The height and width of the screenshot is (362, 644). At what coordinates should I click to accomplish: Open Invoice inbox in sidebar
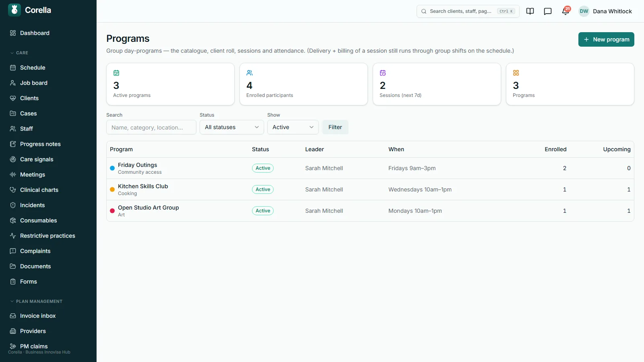(x=48, y=316)
